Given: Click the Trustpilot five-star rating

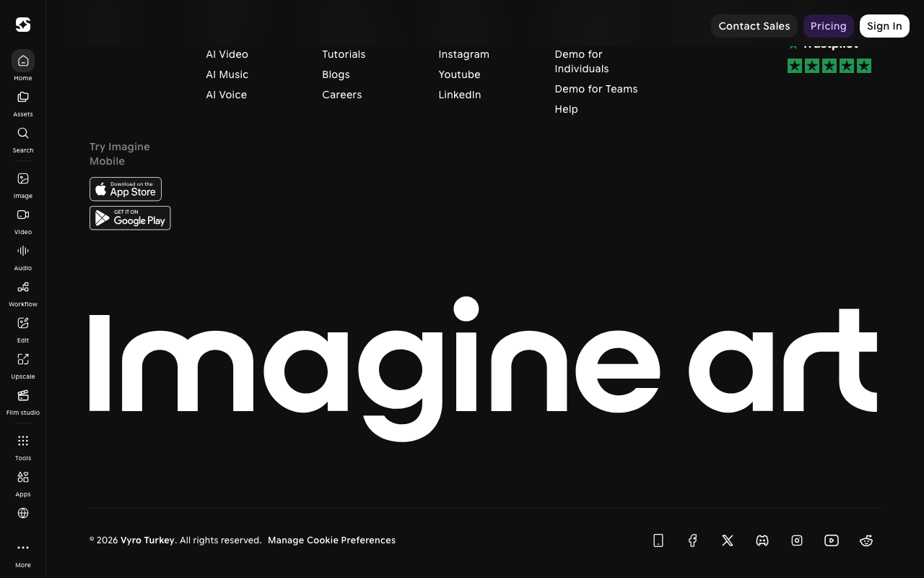Looking at the screenshot, I should click(x=829, y=66).
